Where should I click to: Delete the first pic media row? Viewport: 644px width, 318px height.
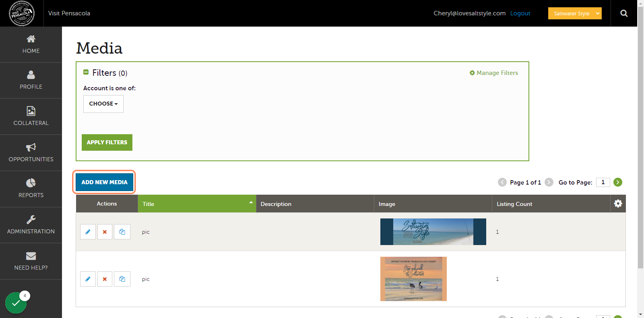tap(105, 232)
